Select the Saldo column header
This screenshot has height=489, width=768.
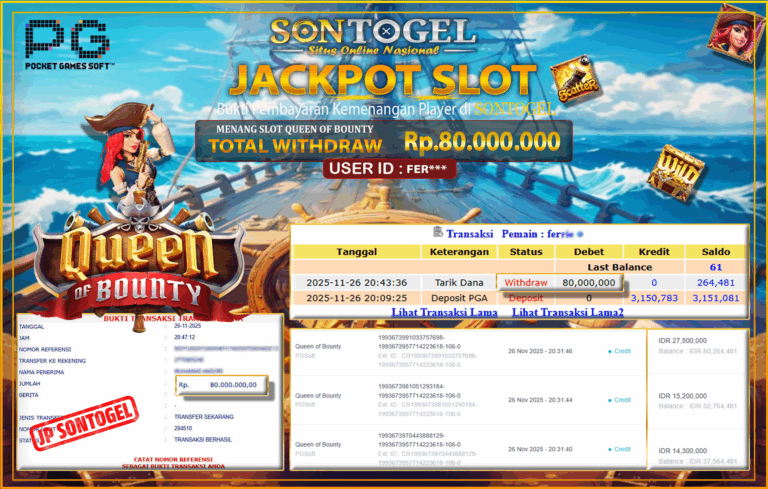pyautogui.click(x=716, y=252)
